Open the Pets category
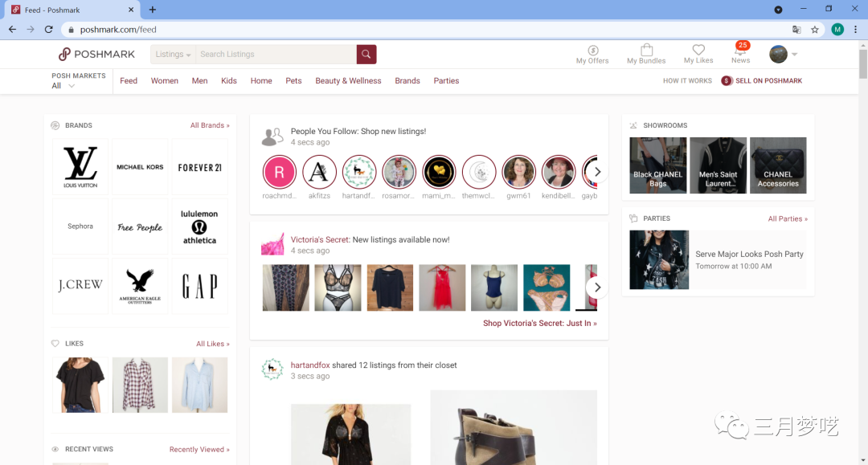 click(x=293, y=81)
